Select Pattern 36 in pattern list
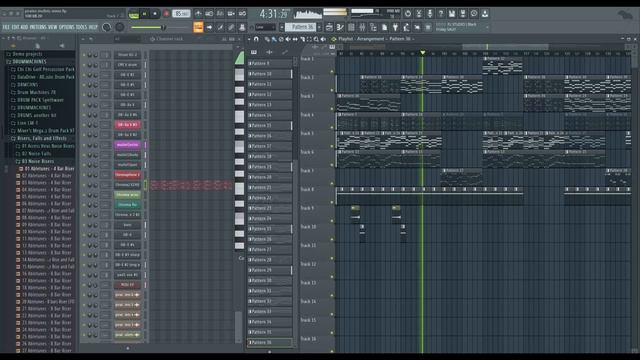This screenshot has height=360, width=640. tap(270, 342)
